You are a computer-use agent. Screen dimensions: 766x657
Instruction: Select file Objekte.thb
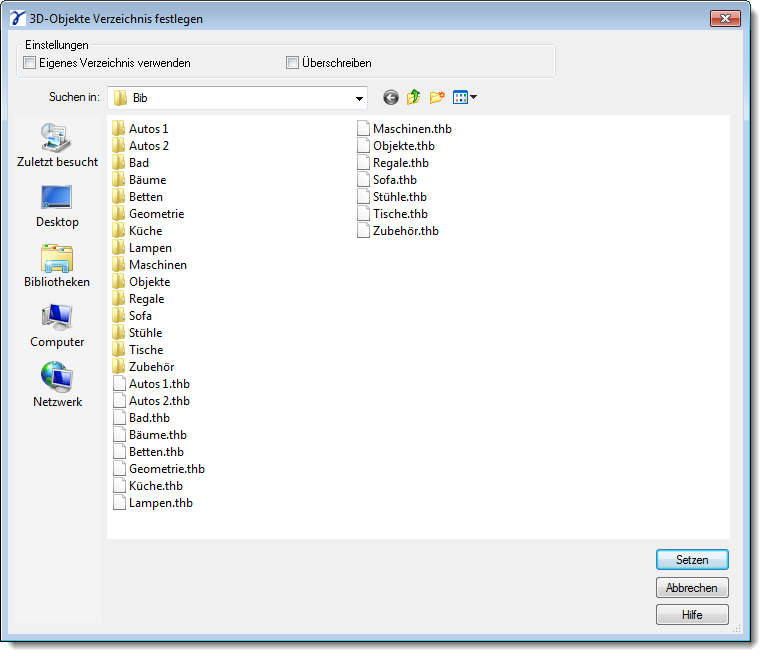396,146
